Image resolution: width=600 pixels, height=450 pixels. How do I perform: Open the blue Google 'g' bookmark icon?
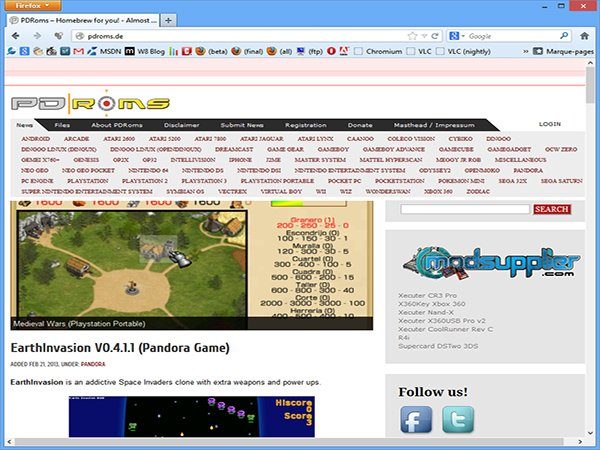tap(24, 51)
